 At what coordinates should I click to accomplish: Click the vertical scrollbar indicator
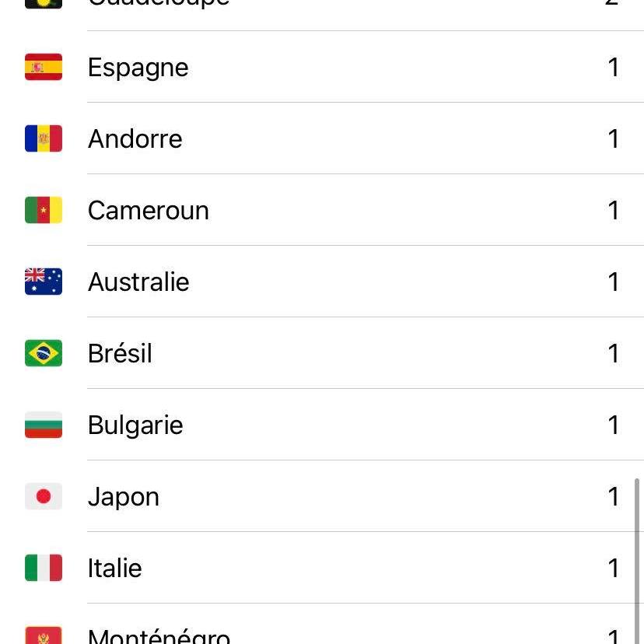pos(639,560)
